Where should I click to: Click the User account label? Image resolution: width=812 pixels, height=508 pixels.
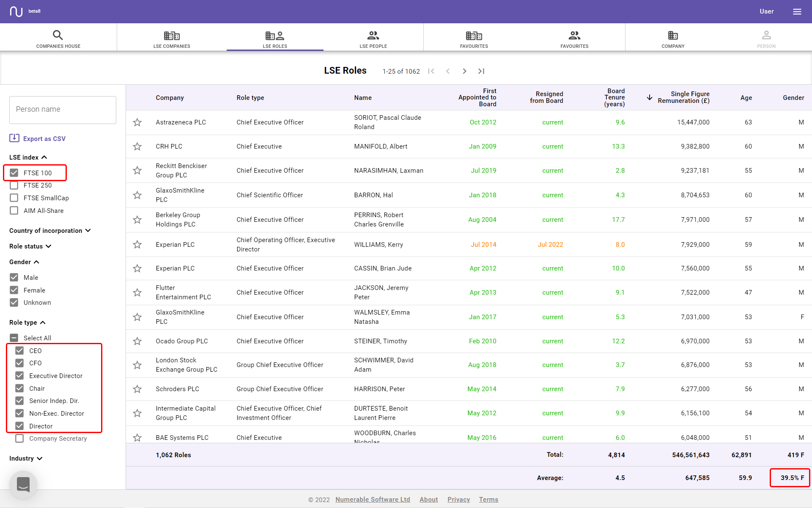(766, 11)
